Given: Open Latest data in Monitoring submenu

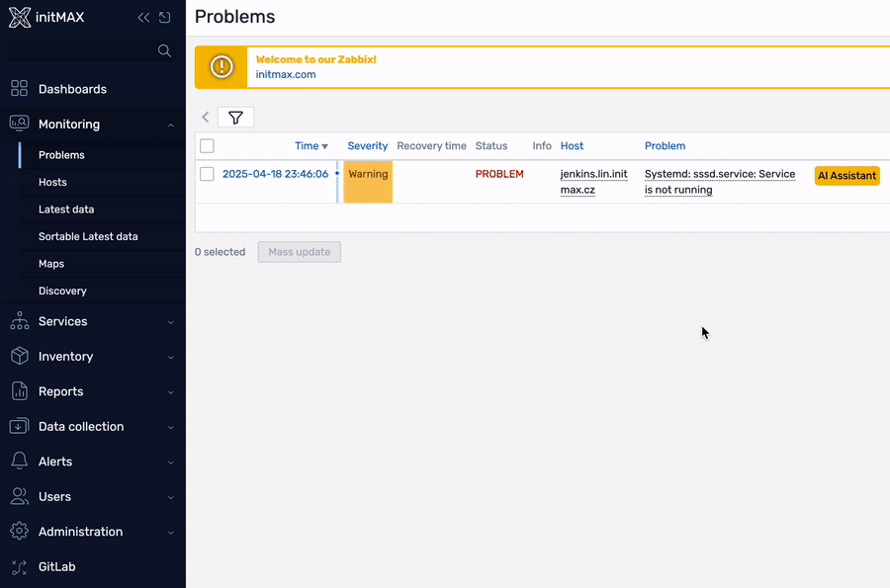Looking at the screenshot, I should (x=66, y=210).
